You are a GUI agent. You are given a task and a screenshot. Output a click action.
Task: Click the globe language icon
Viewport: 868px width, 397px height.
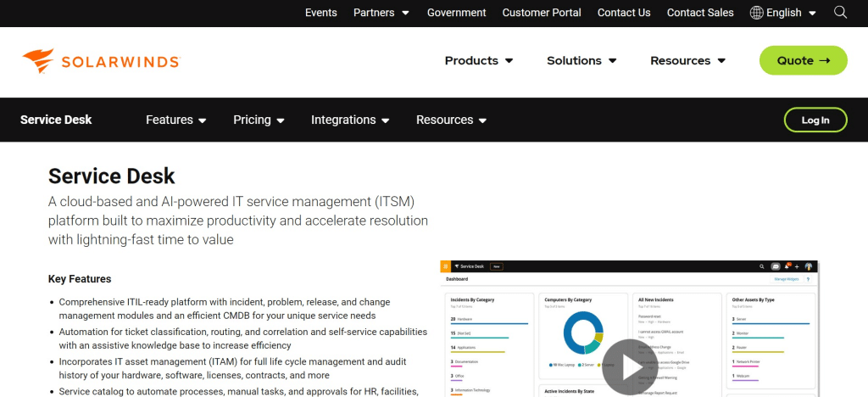756,13
